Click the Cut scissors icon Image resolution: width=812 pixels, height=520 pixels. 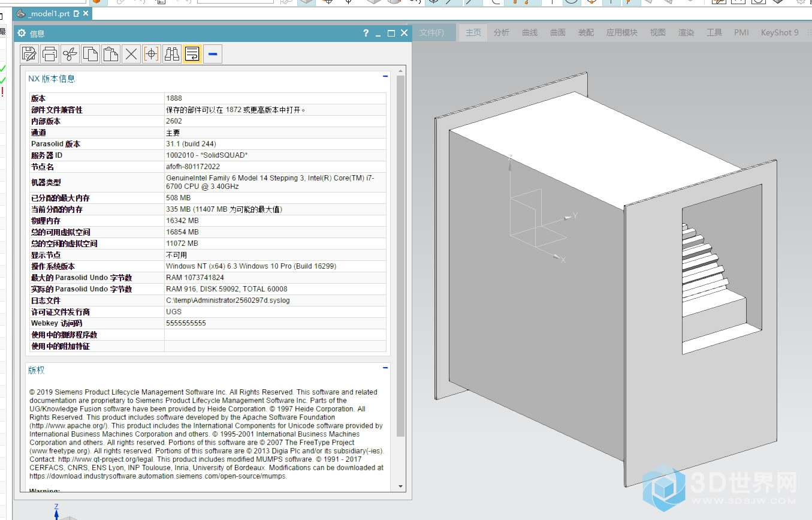(70, 54)
